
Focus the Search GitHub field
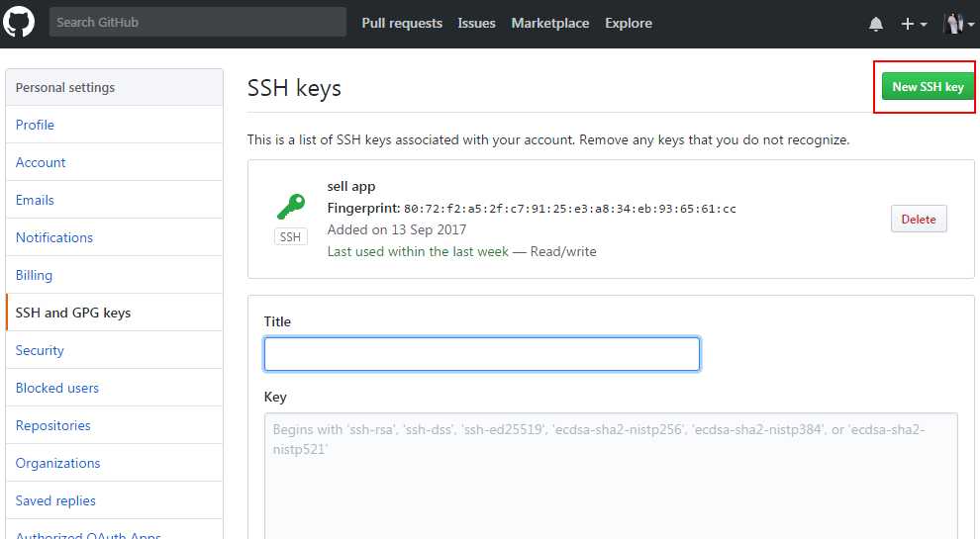coord(198,22)
